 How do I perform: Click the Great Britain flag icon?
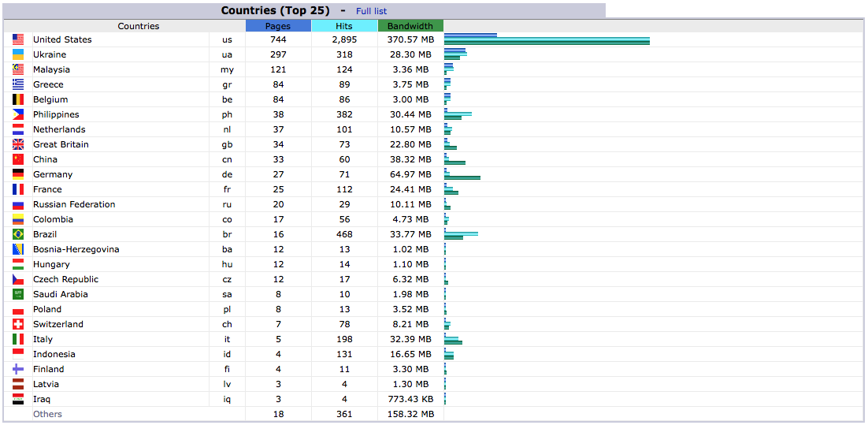(x=18, y=144)
